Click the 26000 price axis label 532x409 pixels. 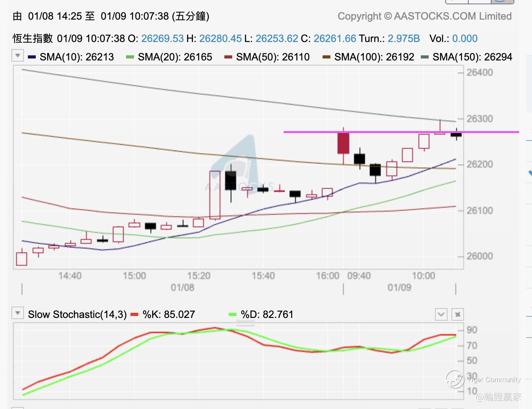480,256
